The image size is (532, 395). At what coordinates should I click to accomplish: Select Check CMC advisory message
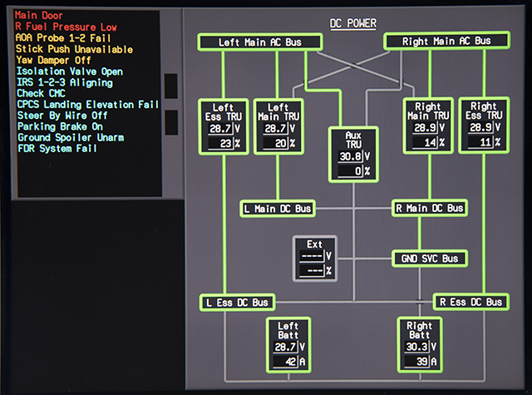pyautogui.click(x=41, y=93)
